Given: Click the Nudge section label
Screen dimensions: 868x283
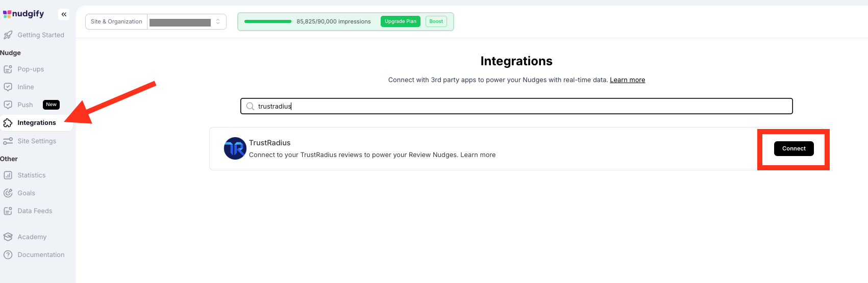Looking at the screenshot, I should [10, 53].
